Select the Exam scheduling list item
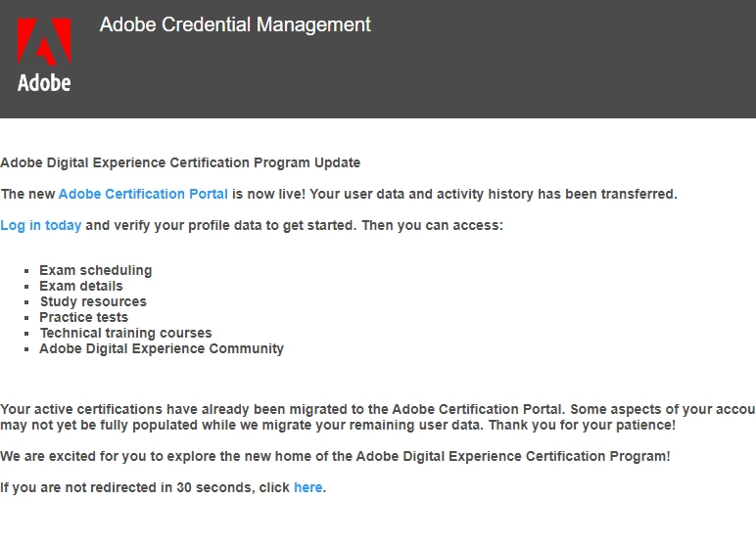Image resolution: width=756 pixels, height=546 pixels. 96,270
